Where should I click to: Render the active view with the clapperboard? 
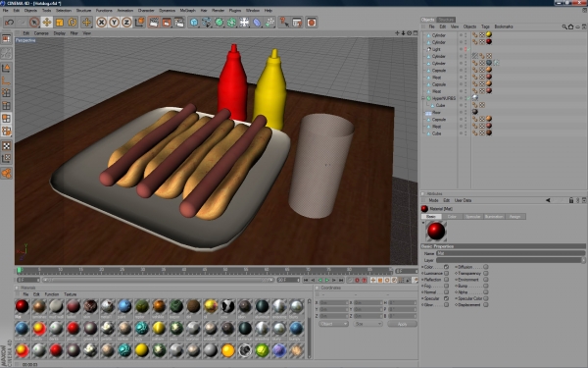click(154, 23)
